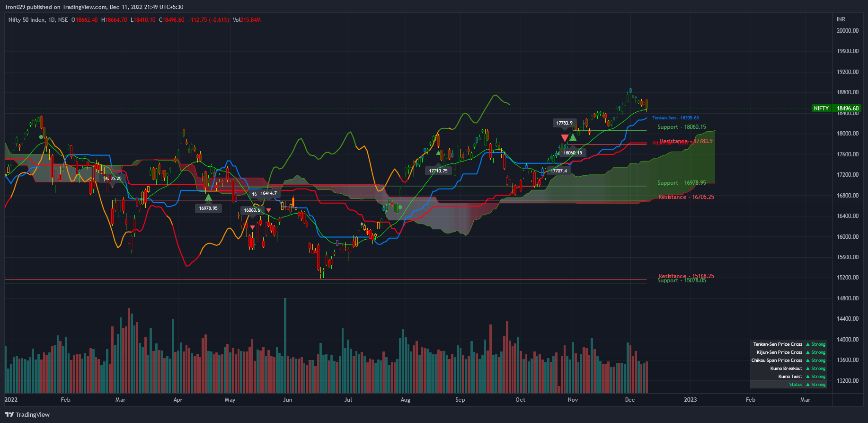Image resolution: width=868 pixels, height=423 pixels.
Task: Click the Kumo Twist row
Action: (x=789, y=377)
